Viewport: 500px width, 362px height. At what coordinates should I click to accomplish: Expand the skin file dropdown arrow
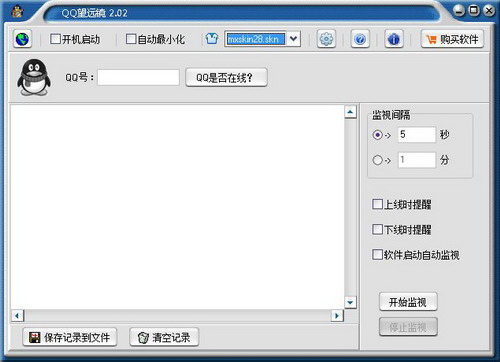point(293,39)
